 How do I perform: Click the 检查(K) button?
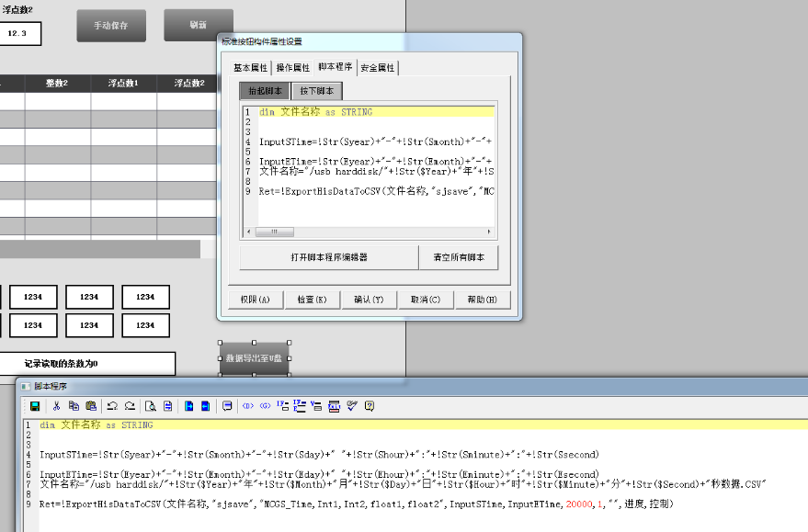coord(313,300)
